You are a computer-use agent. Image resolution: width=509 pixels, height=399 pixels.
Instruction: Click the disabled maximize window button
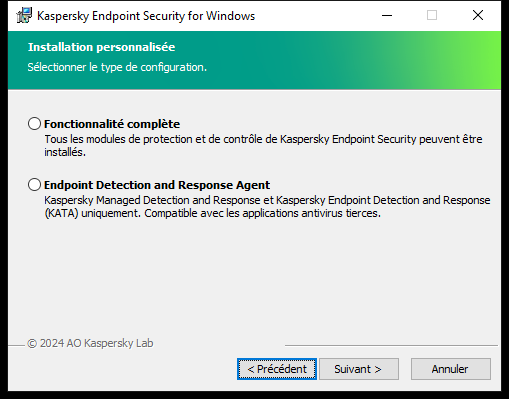432,15
